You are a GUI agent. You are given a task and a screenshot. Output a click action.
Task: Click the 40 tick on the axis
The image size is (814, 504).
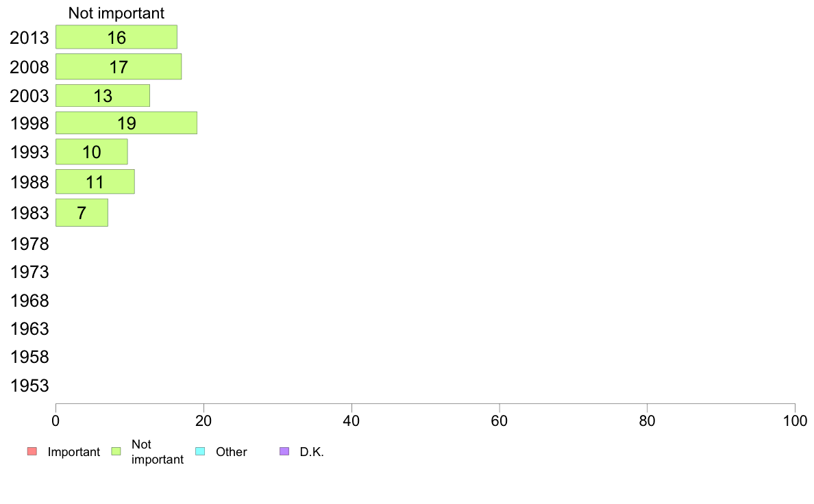coord(351,421)
